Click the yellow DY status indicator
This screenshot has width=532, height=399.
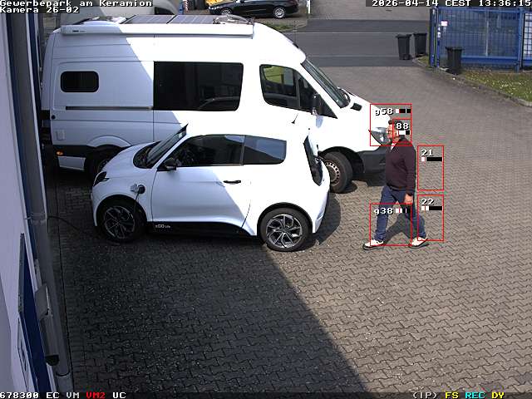498,395
